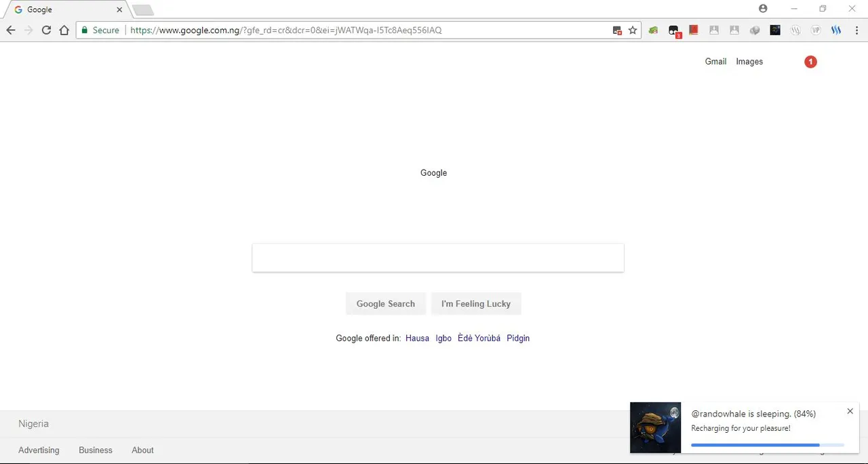Open the red book extension icon

coord(694,30)
